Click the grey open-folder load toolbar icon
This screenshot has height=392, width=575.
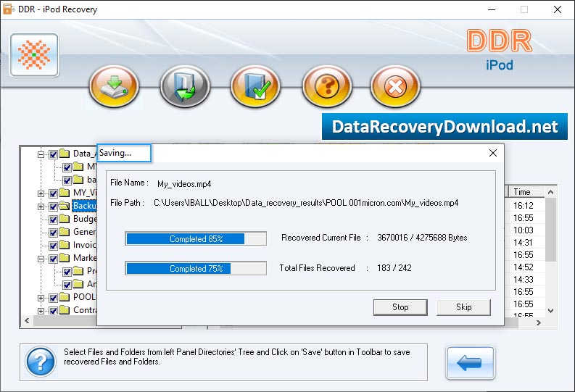(185, 86)
